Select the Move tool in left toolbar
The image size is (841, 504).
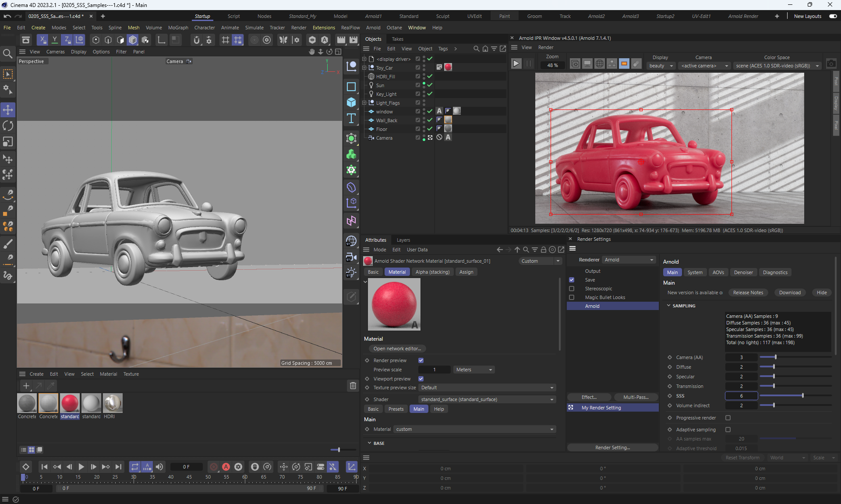click(x=8, y=110)
